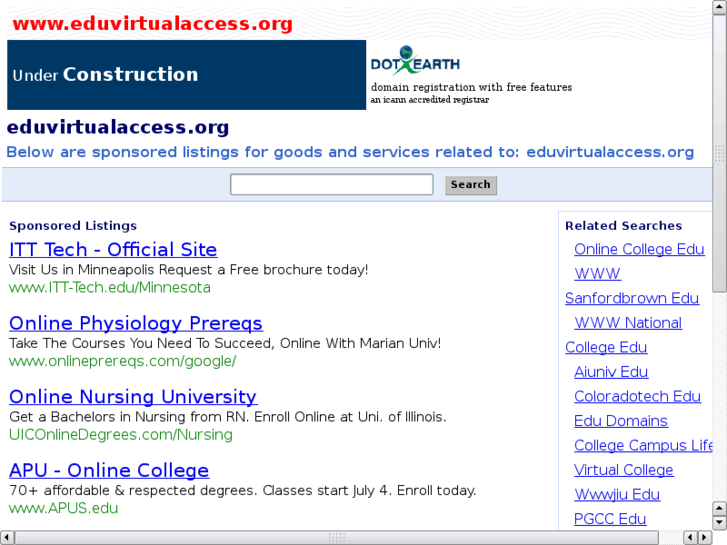
Task: Click the vertical scrollbar up arrow
Action: tap(719, 7)
